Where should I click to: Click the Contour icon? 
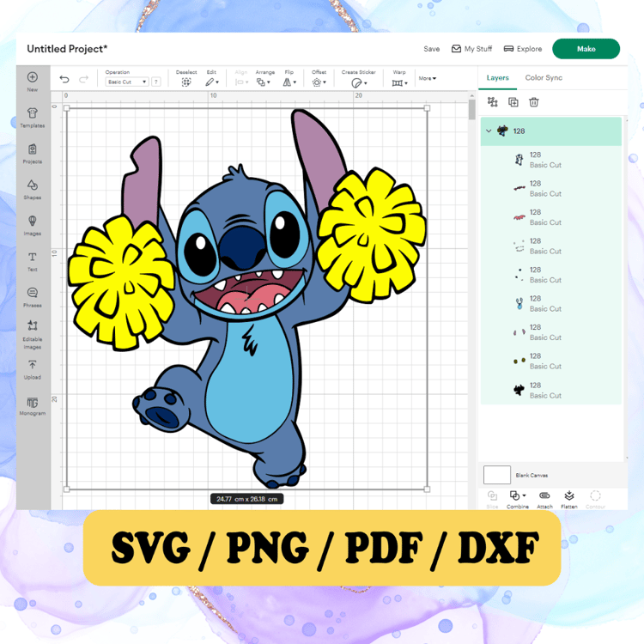tap(595, 495)
